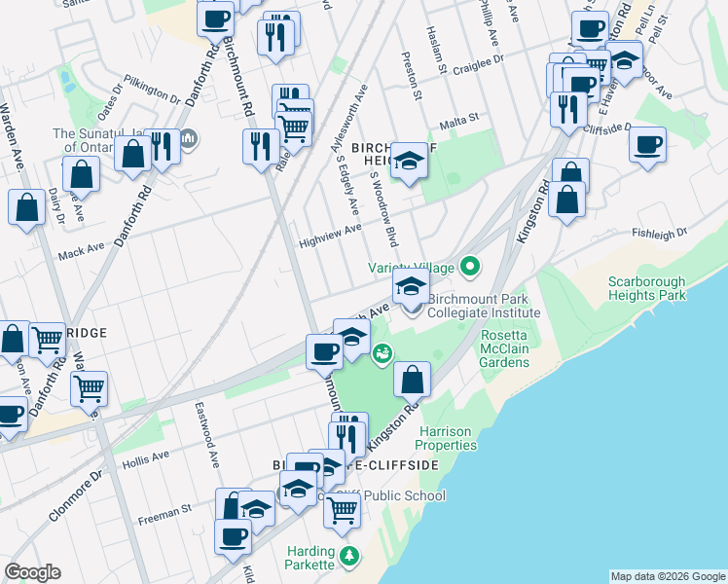
Task: Click the S Edgely Ave street label
Action: pyautogui.click(x=347, y=185)
